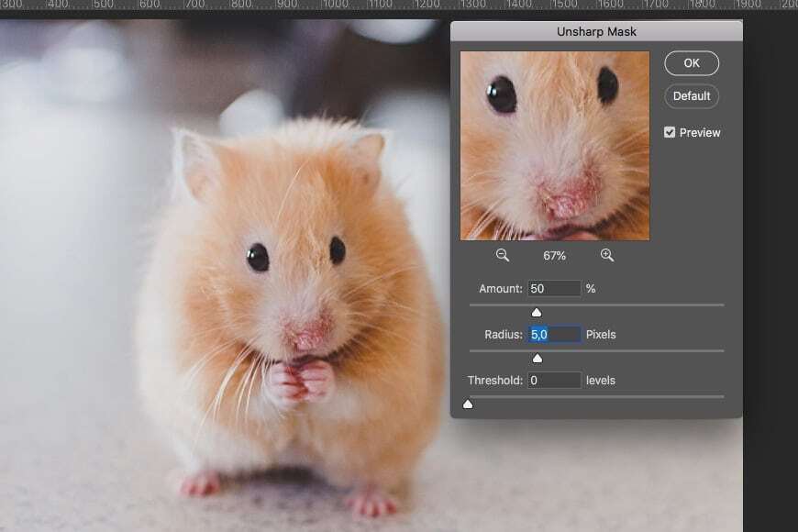Select the Radius pixels input field

(555, 335)
